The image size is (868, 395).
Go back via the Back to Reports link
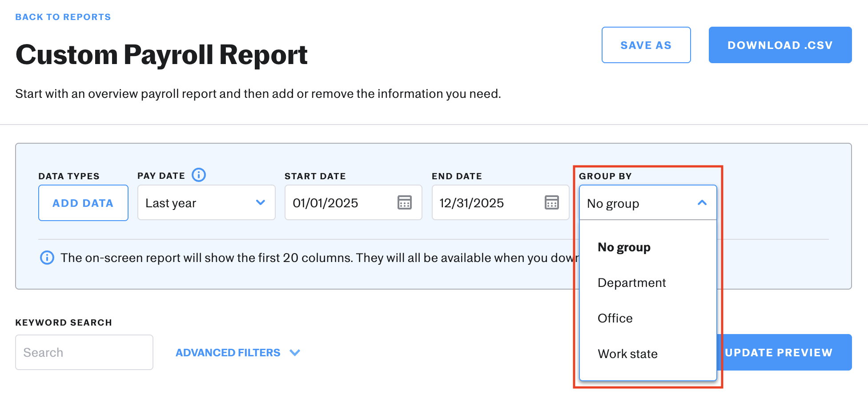pyautogui.click(x=63, y=17)
